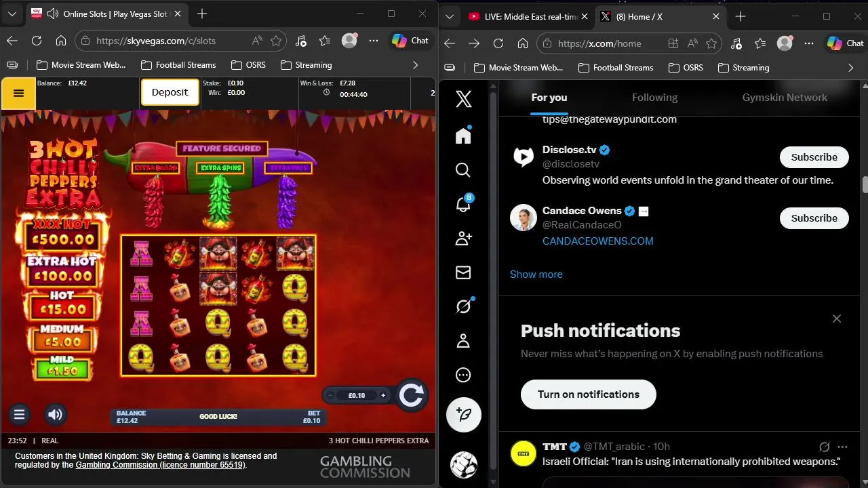Go back in Sky Vegas browser window

[12, 41]
